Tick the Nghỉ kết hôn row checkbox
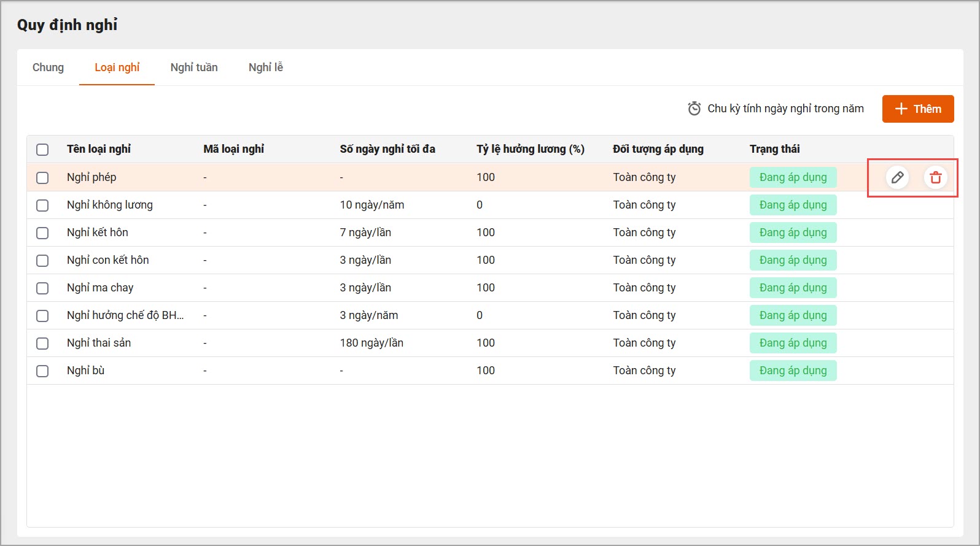The width and height of the screenshot is (980, 546). pos(42,233)
